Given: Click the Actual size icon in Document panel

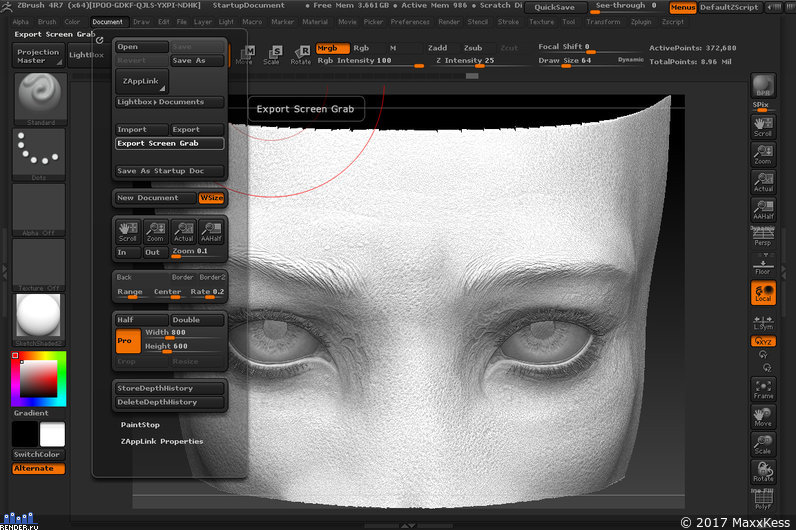Looking at the screenshot, I should (183, 231).
